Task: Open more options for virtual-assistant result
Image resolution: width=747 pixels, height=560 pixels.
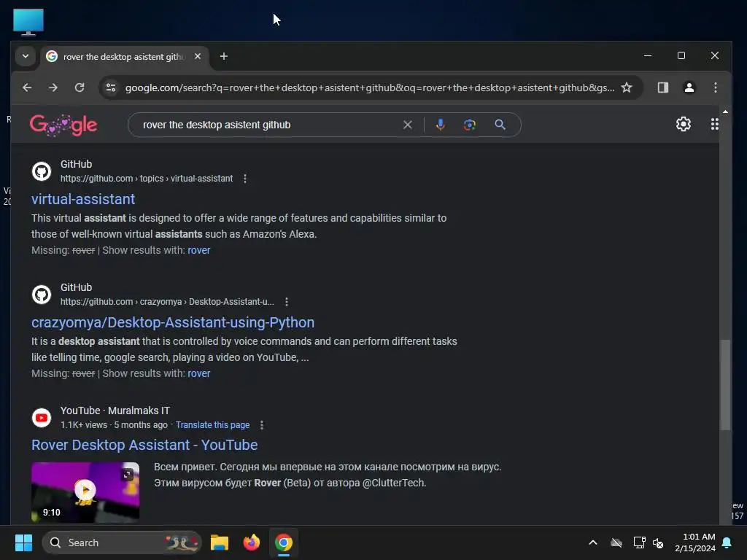Action: click(x=245, y=179)
